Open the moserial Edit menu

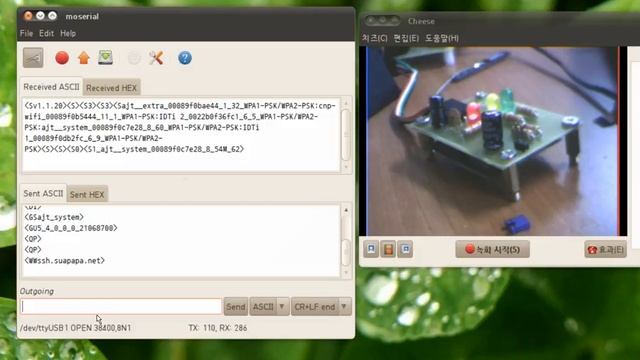[x=46, y=33]
